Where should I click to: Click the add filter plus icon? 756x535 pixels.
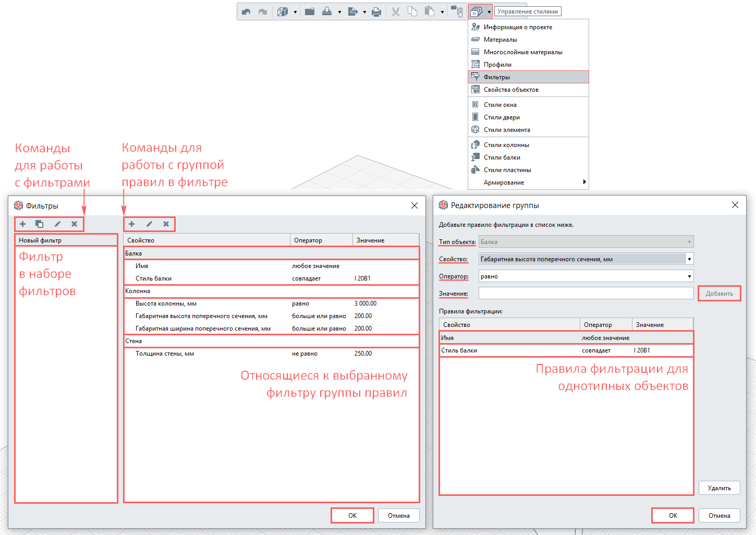click(22, 224)
